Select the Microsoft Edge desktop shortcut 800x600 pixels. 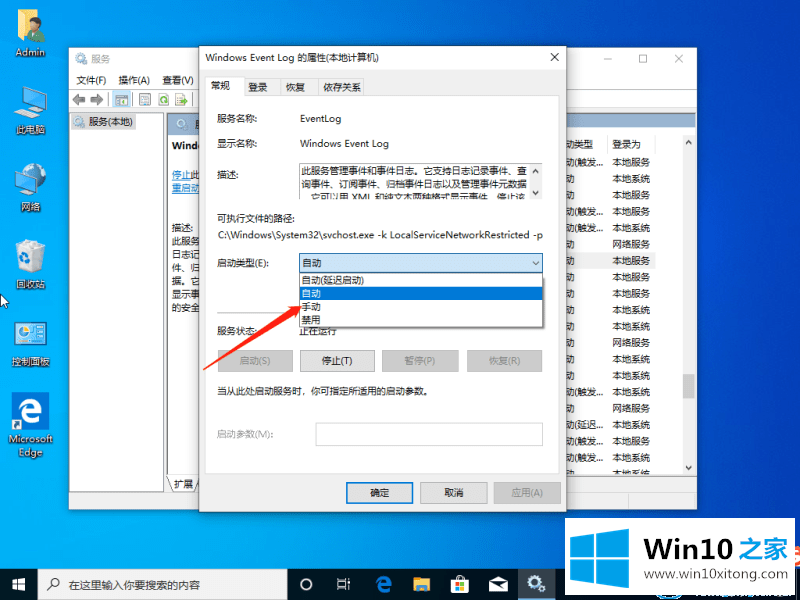30,425
